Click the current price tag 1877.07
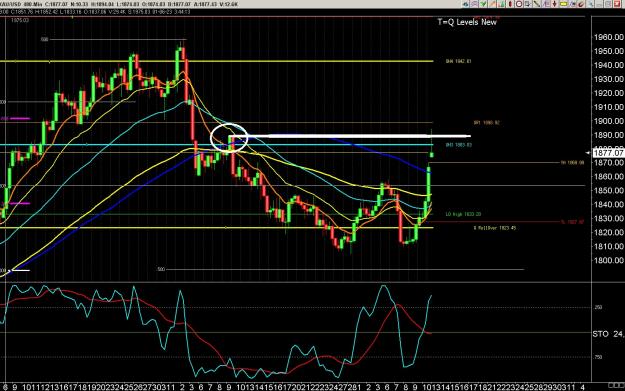Image resolution: width=625 pixels, height=391 pixels. 608,153
